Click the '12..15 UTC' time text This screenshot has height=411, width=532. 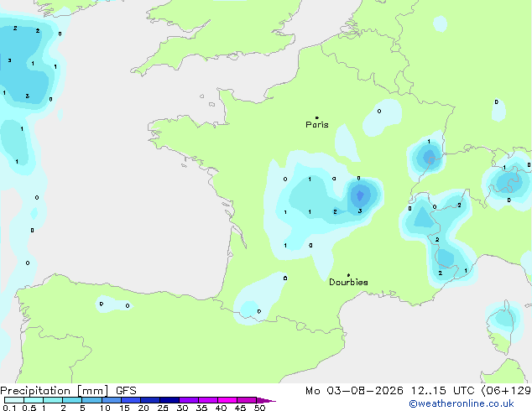pyautogui.click(x=443, y=391)
